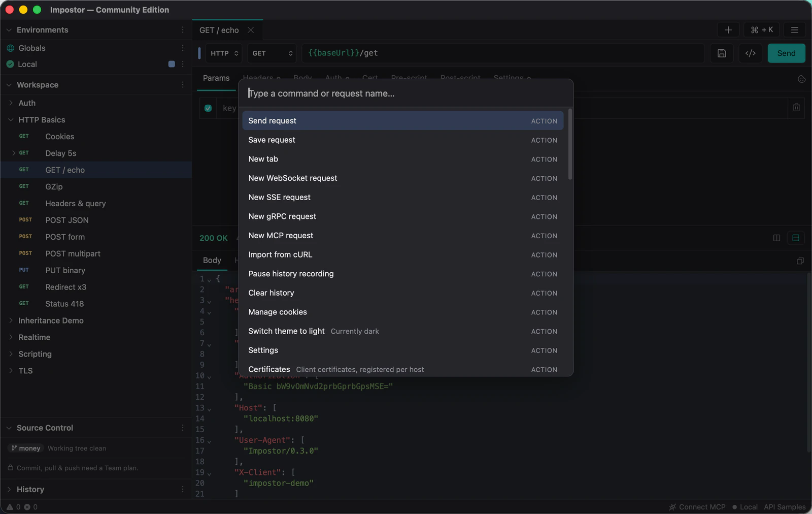This screenshot has width=812, height=514.
Task: Open the code snippet icon
Action: [x=751, y=53]
